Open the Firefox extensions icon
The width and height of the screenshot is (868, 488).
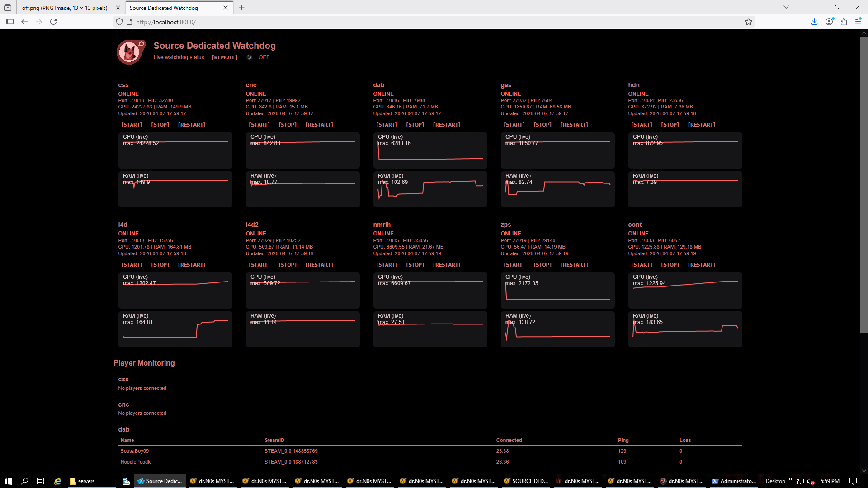point(844,22)
